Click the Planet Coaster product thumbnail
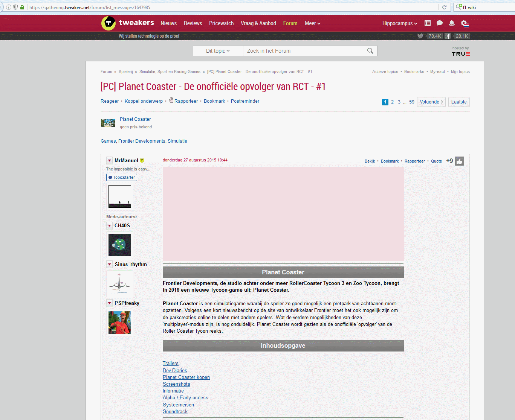Viewport: 515px width, 420px height. 108,123
